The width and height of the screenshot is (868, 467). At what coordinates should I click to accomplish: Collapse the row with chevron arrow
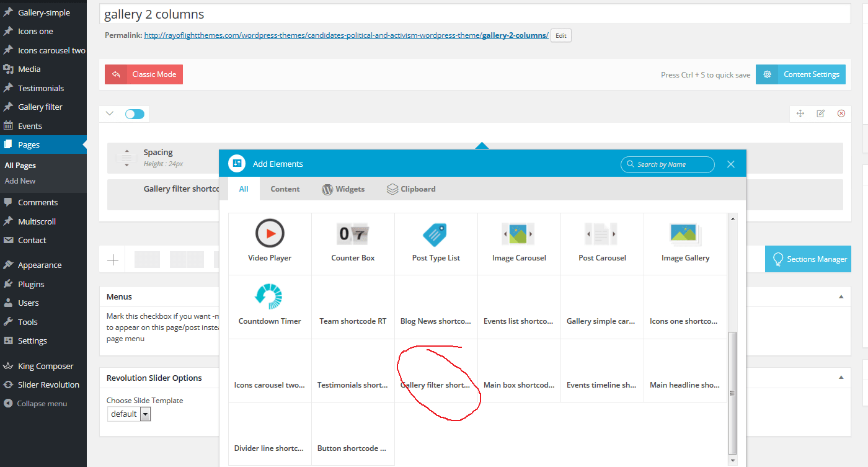pyautogui.click(x=110, y=113)
